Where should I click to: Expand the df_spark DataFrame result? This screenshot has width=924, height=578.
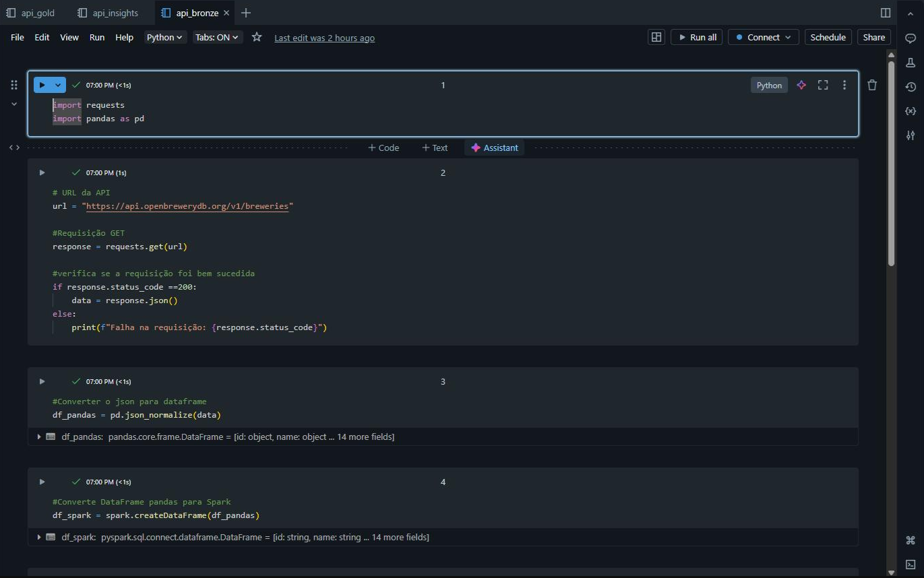coord(38,537)
